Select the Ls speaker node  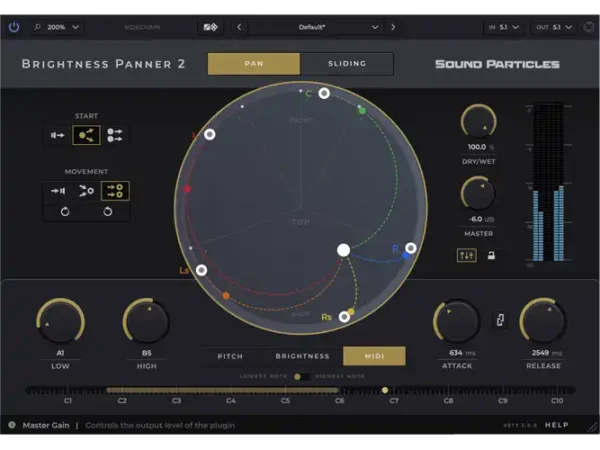click(202, 270)
